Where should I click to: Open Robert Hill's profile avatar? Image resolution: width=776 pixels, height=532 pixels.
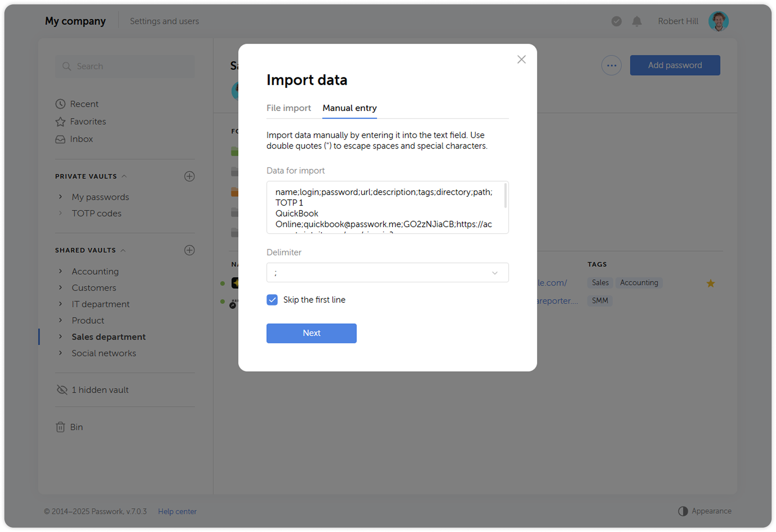tap(718, 21)
